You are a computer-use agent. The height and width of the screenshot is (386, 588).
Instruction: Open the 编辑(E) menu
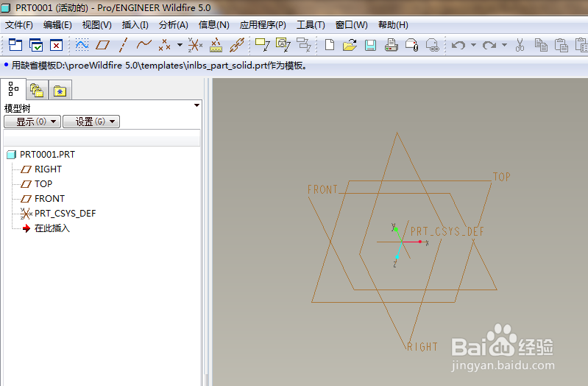pyautogui.click(x=57, y=25)
